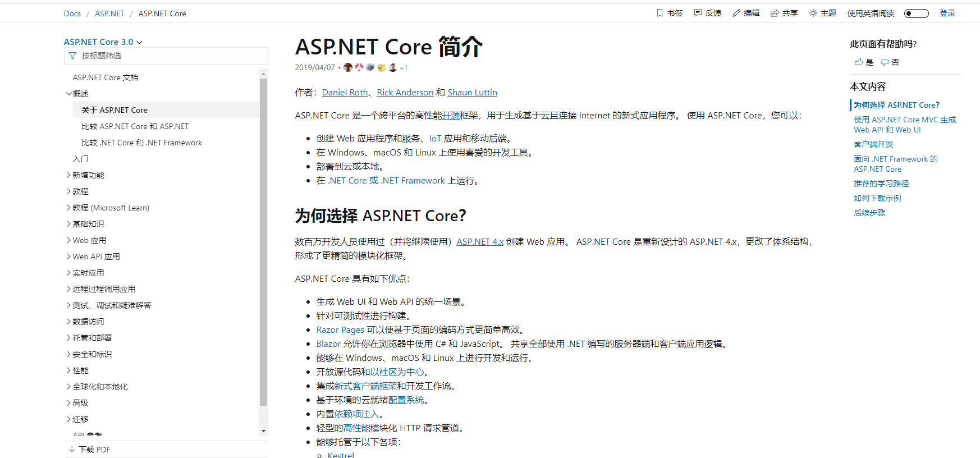Click the 下载 PDF download arrow icon
The height and width of the screenshot is (458, 980).
point(72,449)
